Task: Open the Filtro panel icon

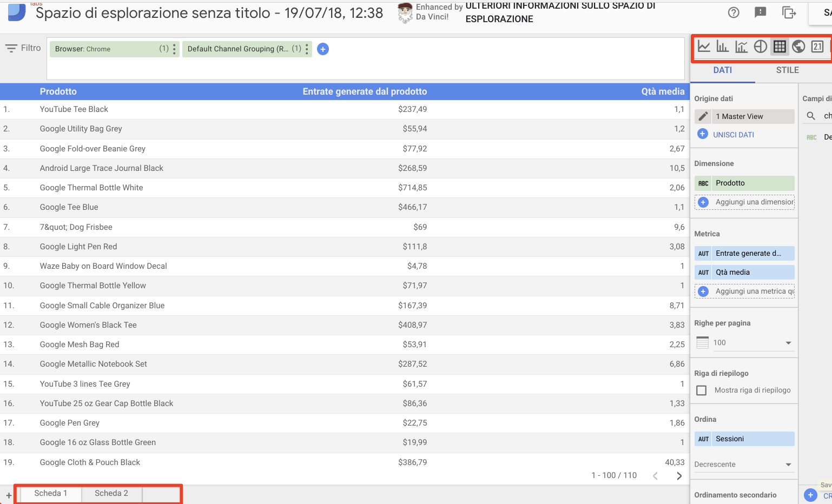Action: (11, 48)
